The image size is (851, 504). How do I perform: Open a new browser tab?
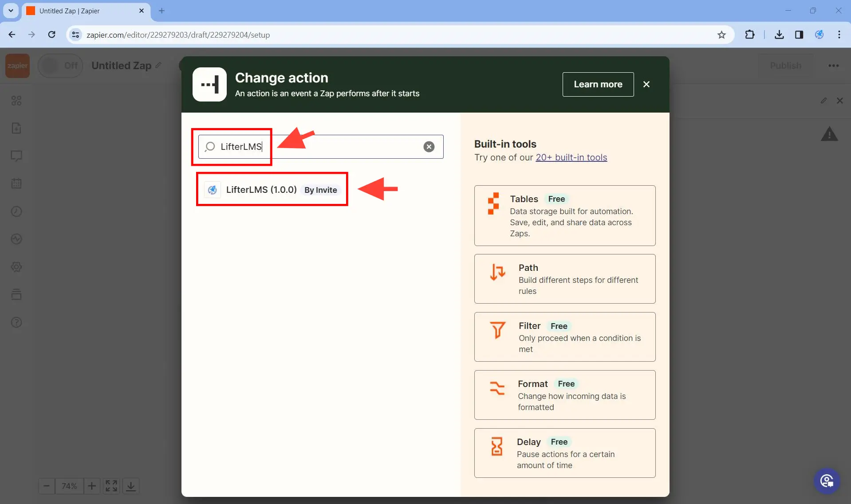coord(162,11)
